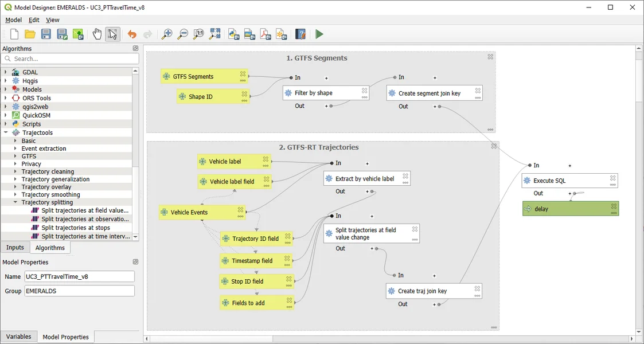Collapse the Trajectools provider tree
Image resolution: width=644 pixels, height=344 pixels.
(6, 132)
